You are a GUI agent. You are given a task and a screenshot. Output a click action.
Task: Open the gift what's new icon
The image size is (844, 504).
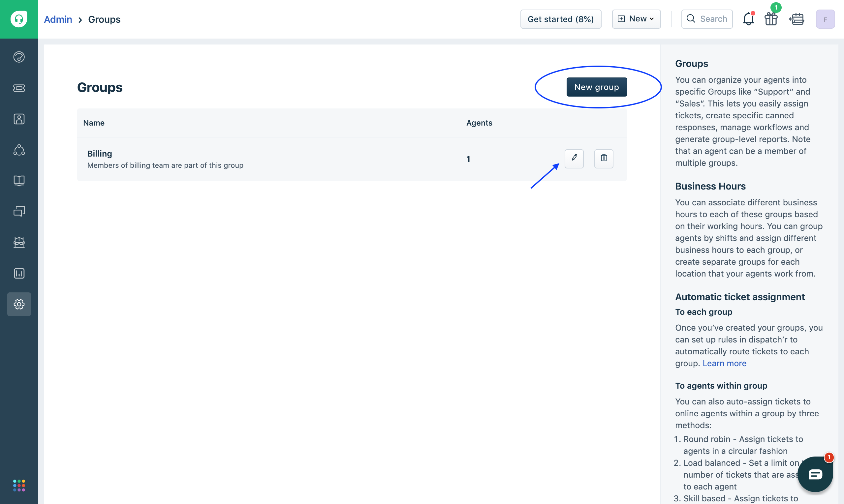click(x=771, y=19)
